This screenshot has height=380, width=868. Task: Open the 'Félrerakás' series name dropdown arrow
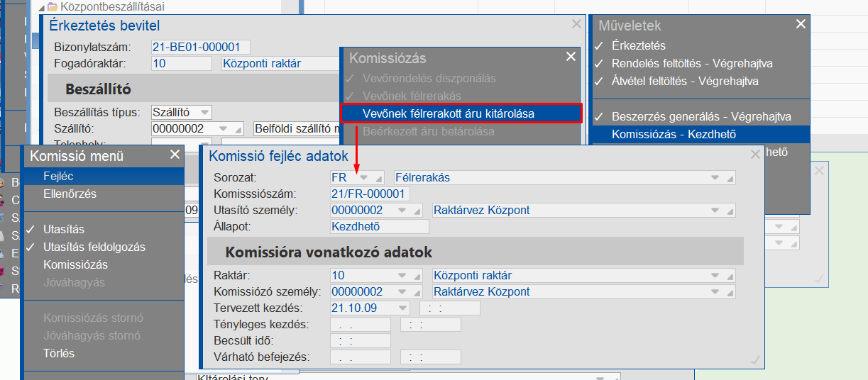pyautogui.click(x=716, y=177)
